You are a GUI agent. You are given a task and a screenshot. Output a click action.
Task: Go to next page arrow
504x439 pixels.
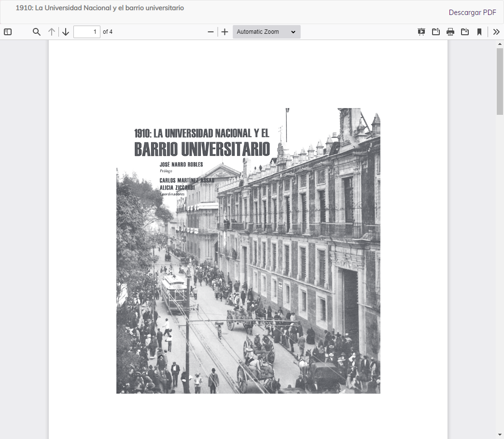point(66,32)
